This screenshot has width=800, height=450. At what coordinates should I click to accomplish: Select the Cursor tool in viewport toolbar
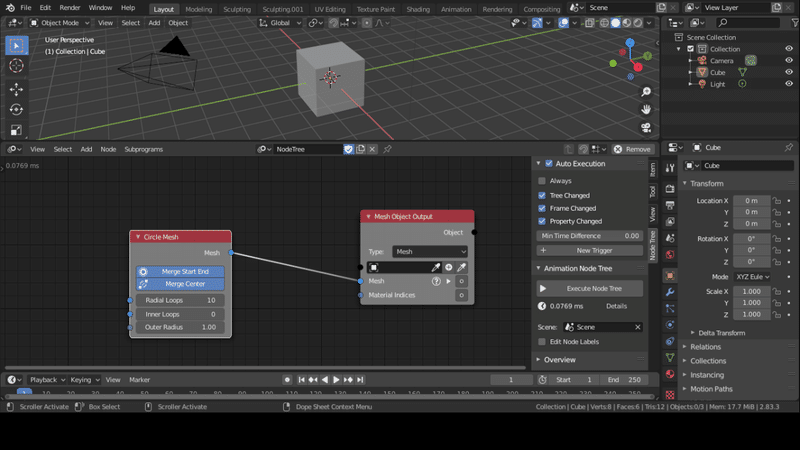coord(16,66)
